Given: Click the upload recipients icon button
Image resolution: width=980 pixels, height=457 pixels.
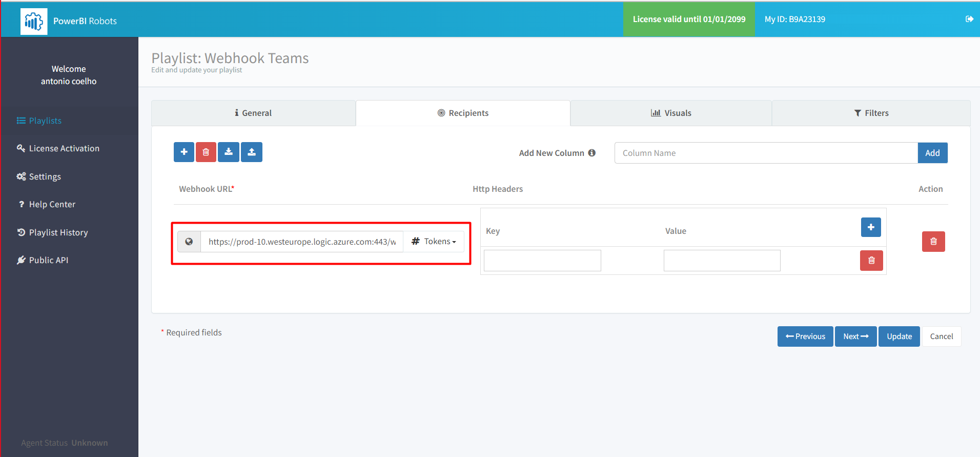Looking at the screenshot, I should [252, 152].
